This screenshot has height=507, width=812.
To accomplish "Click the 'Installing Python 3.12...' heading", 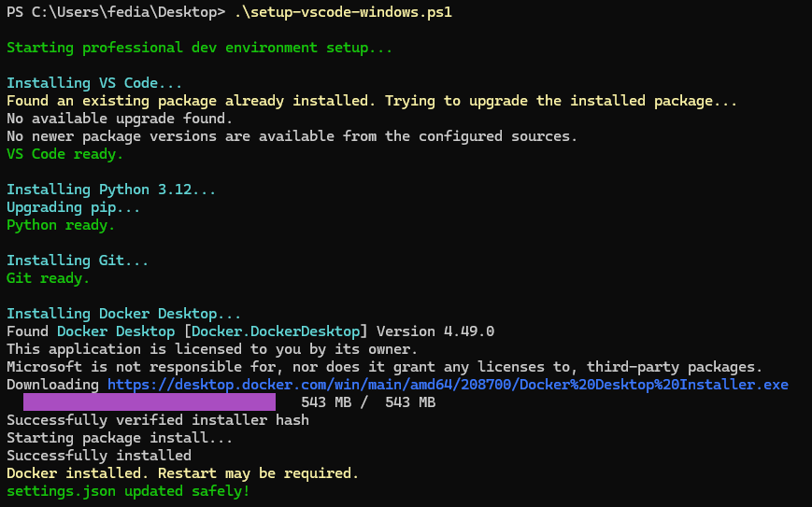I will 111,190.
